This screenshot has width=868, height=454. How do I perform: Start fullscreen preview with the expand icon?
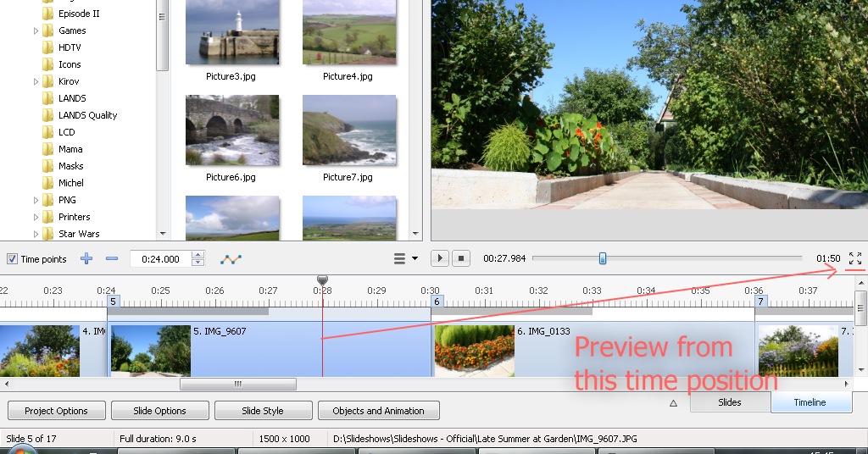(x=854, y=258)
